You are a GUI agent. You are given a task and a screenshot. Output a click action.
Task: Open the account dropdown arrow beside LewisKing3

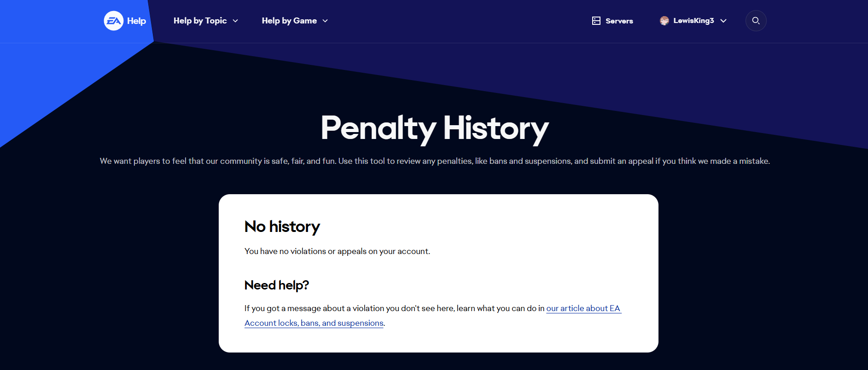(723, 21)
